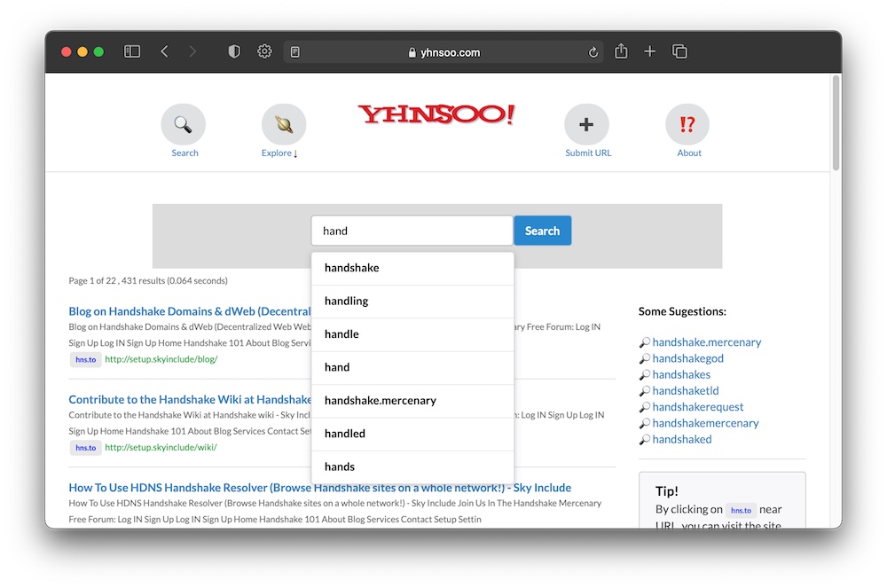Open a new tab with plus icon
Image resolution: width=887 pixels, height=588 pixels.
650,52
